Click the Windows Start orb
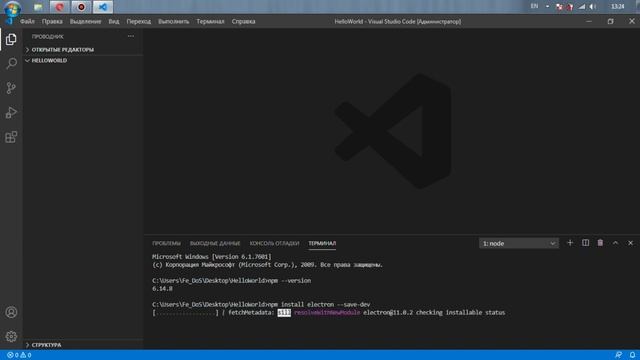The image size is (640, 360). 12,8
